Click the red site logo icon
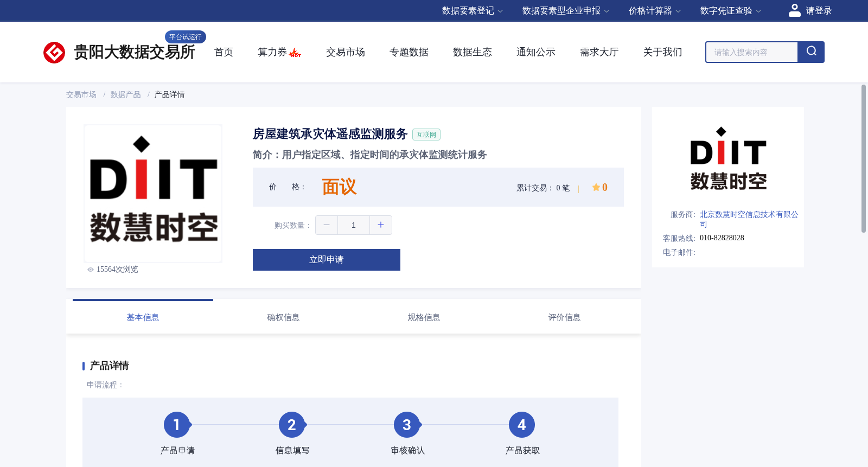 coord(54,53)
